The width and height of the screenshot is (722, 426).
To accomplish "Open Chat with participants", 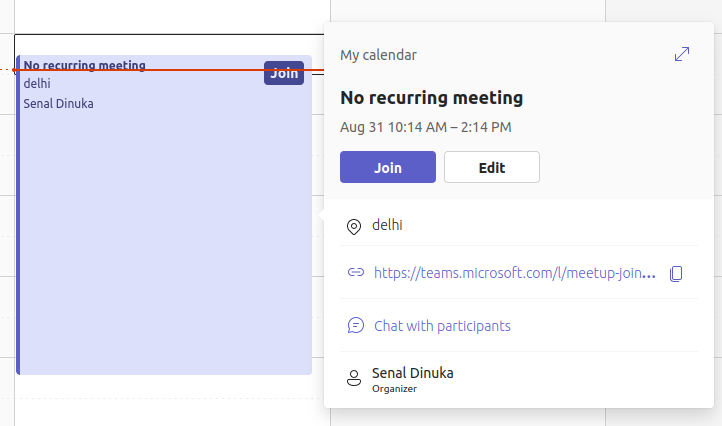I will click(x=442, y=326).
